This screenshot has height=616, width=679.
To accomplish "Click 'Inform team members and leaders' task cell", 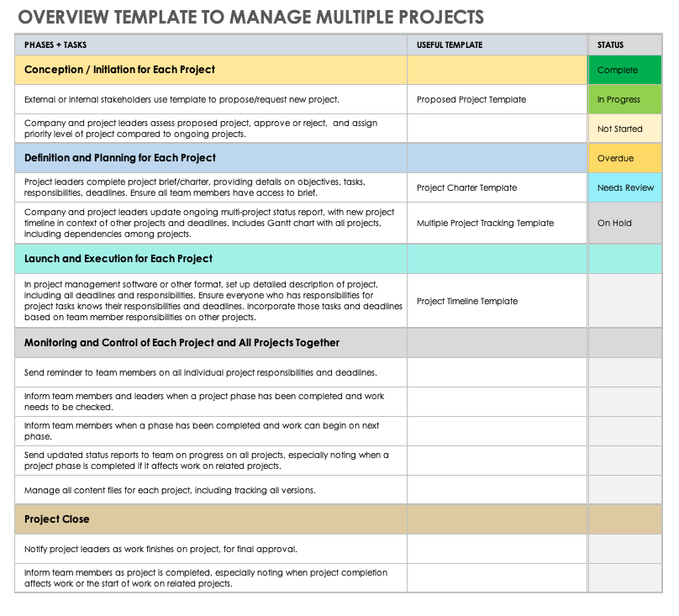I will 211,402.
